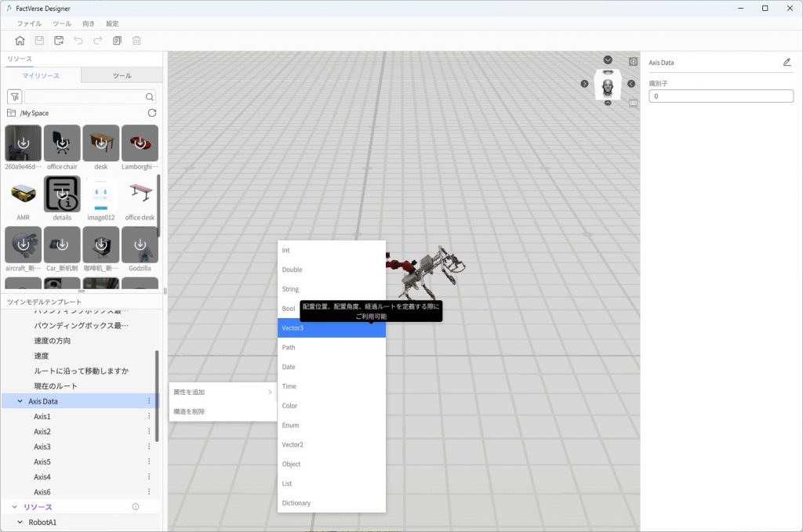Open the ファイル menu

(29, 24)
